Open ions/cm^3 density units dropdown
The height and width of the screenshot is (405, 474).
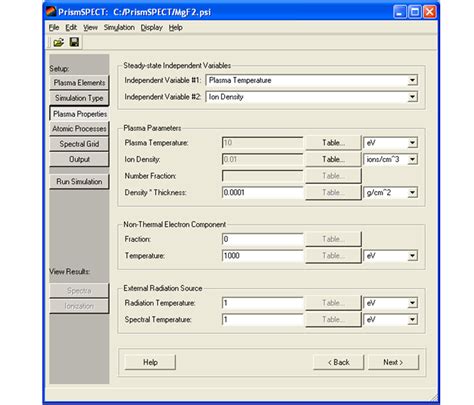tap(412, 159)
